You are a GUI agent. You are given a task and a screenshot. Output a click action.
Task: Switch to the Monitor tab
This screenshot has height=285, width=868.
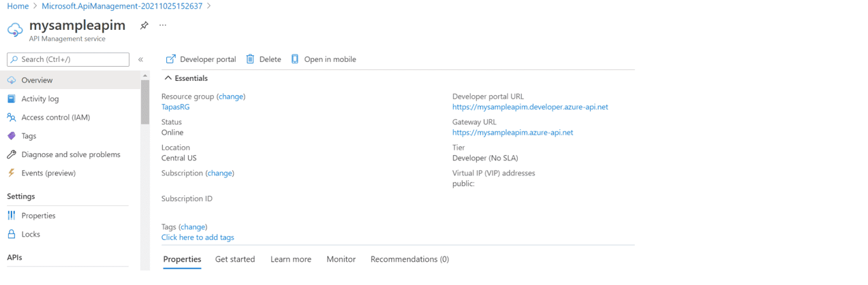(x=341, y=259)
